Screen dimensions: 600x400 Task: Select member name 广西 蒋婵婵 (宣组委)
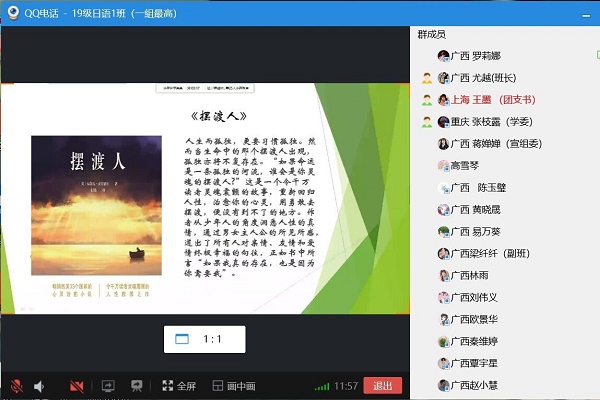[x=496, y=144]
